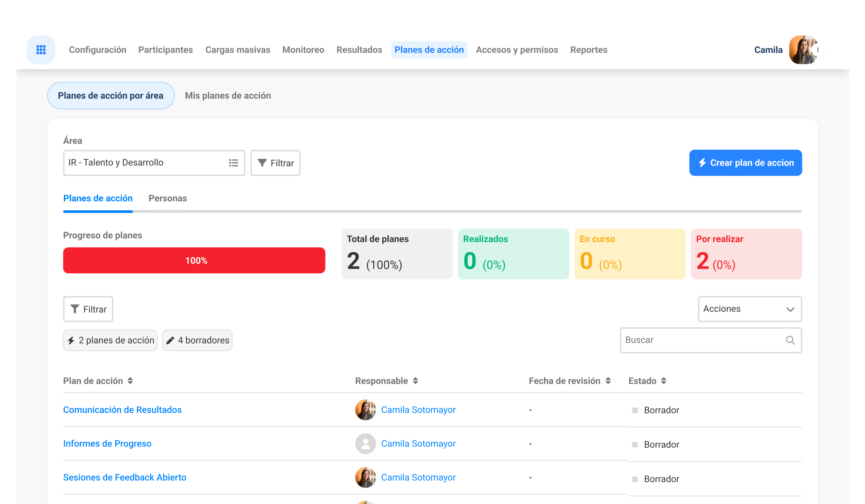
Task: Click the list icon in the Área field
Action: [x=234, y=163]
